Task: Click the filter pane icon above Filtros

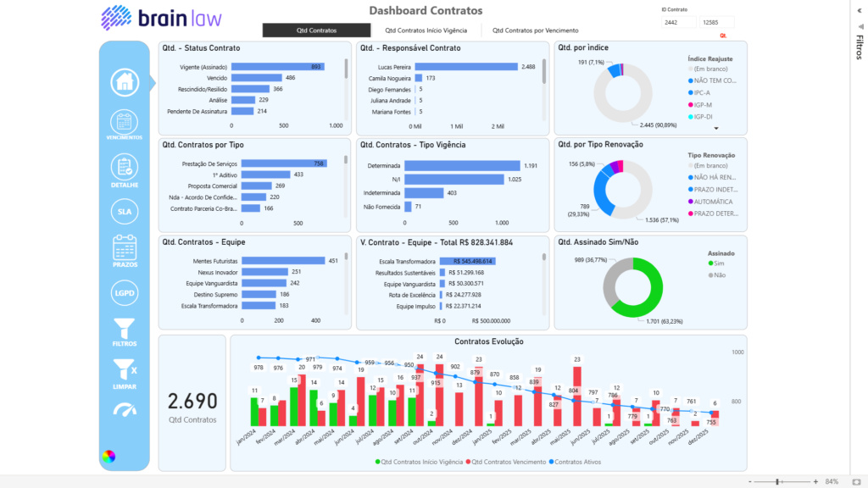Action: point(860,26)
